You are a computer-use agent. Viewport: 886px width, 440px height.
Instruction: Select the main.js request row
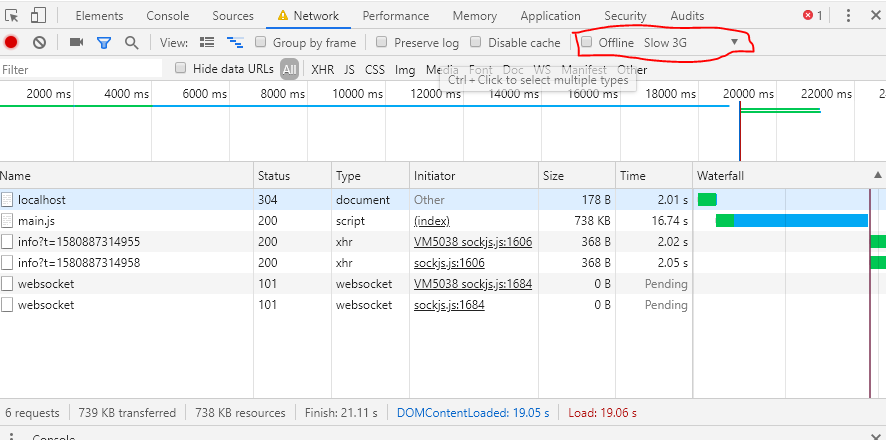443,221
